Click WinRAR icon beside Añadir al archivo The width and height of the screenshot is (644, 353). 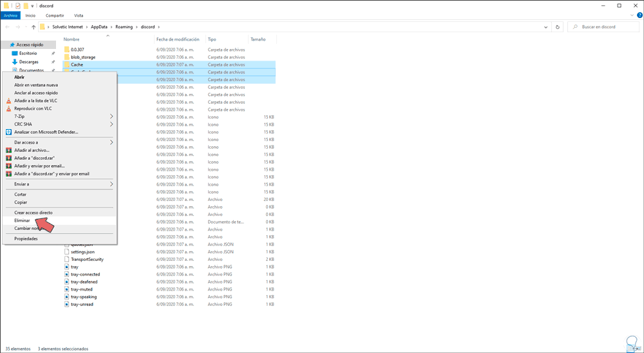click(x=8, y=150)
